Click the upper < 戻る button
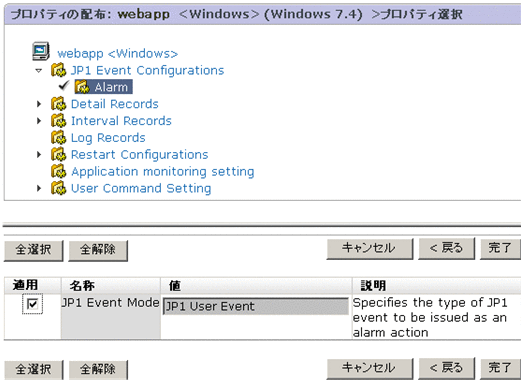The height and width of the screenshot is (383, 524). (446, 249)
